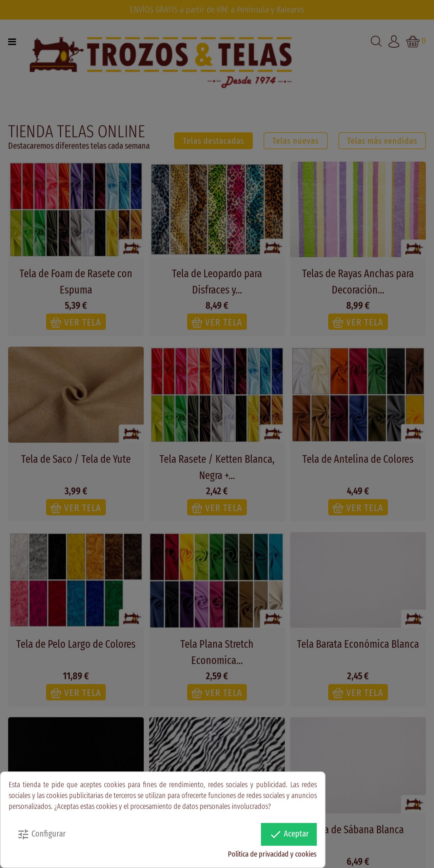Click sewing machine badge on Tela de Saco image

point(132,433)
